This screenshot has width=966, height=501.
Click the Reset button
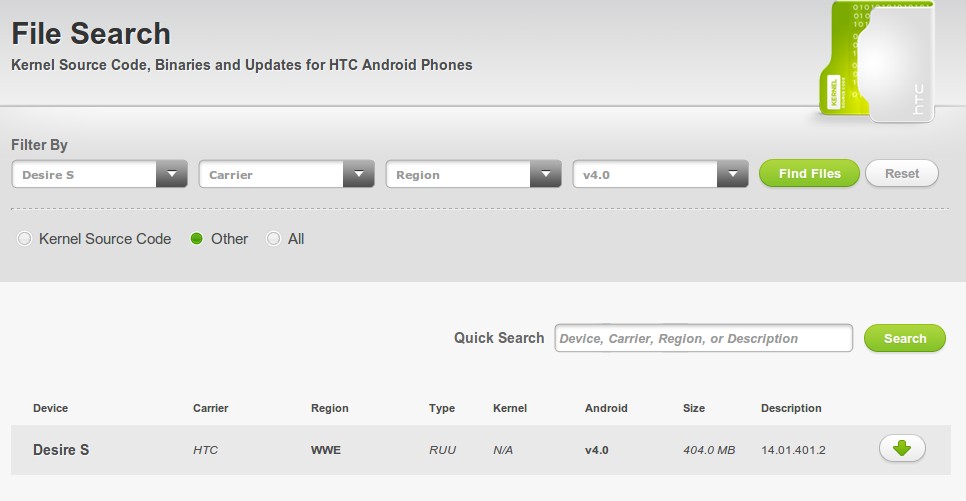pyautogui.click(x=902, y=173)
